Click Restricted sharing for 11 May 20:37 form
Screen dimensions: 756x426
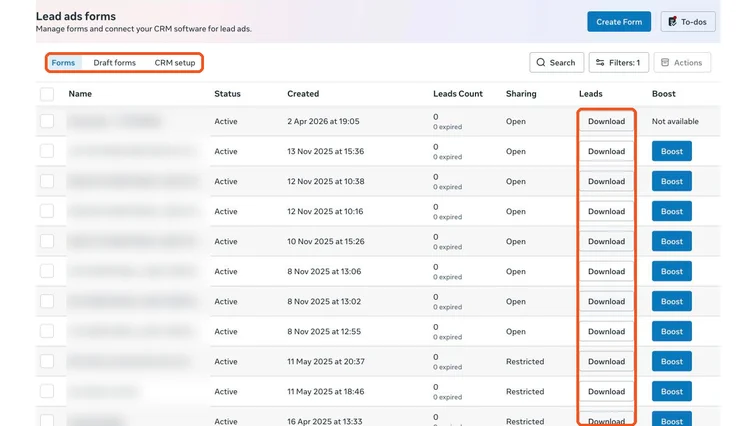tap(525, 361)
